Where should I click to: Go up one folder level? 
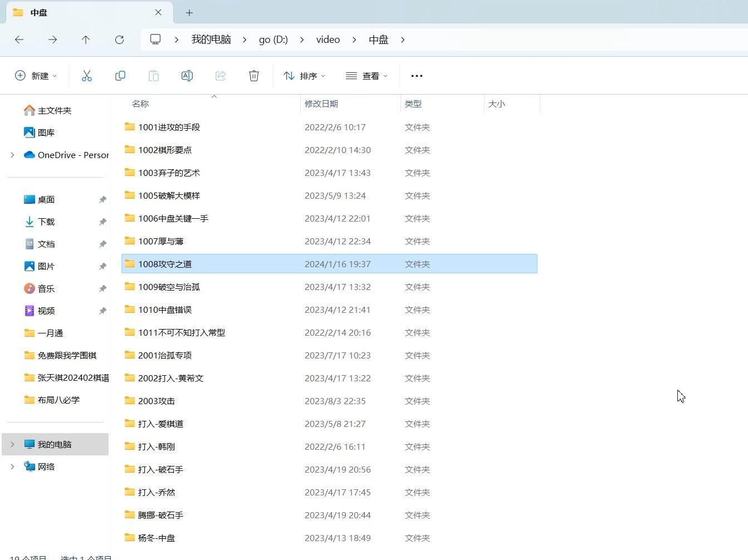pos(86,40)
